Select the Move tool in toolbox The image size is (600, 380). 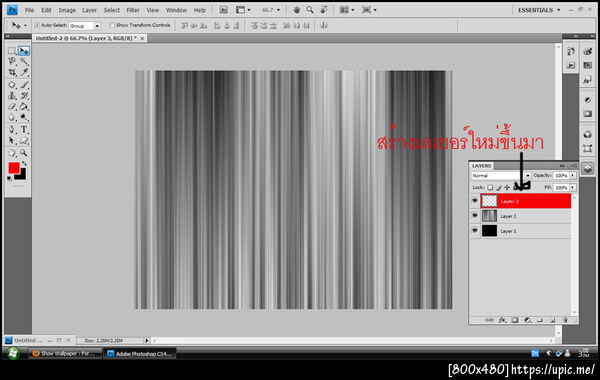[24, 51]
